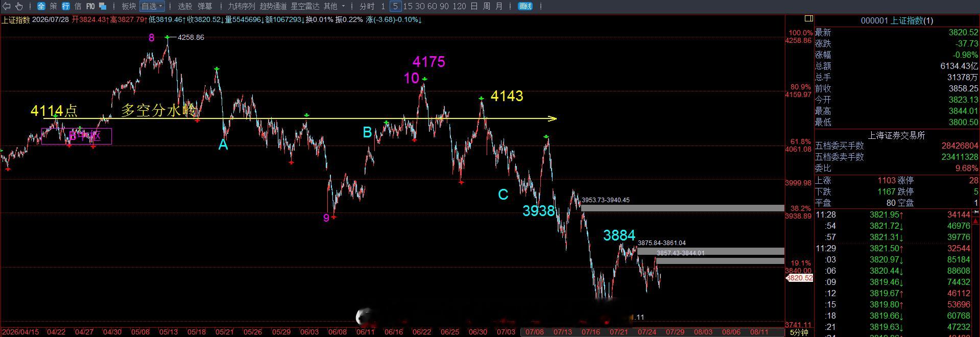980x337 pixels.
Task: Apply the 星空雷达 indicator
Action: tap(305, 6)
